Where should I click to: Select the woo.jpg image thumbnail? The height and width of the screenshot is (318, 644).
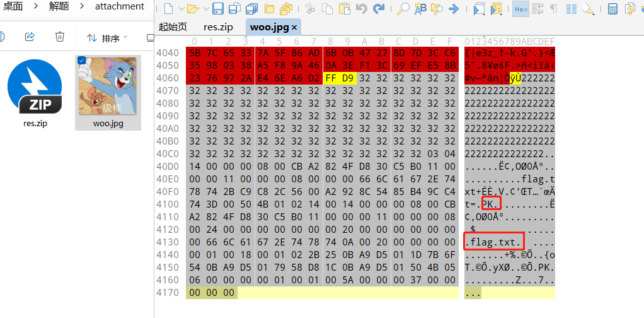click(107, 86)
